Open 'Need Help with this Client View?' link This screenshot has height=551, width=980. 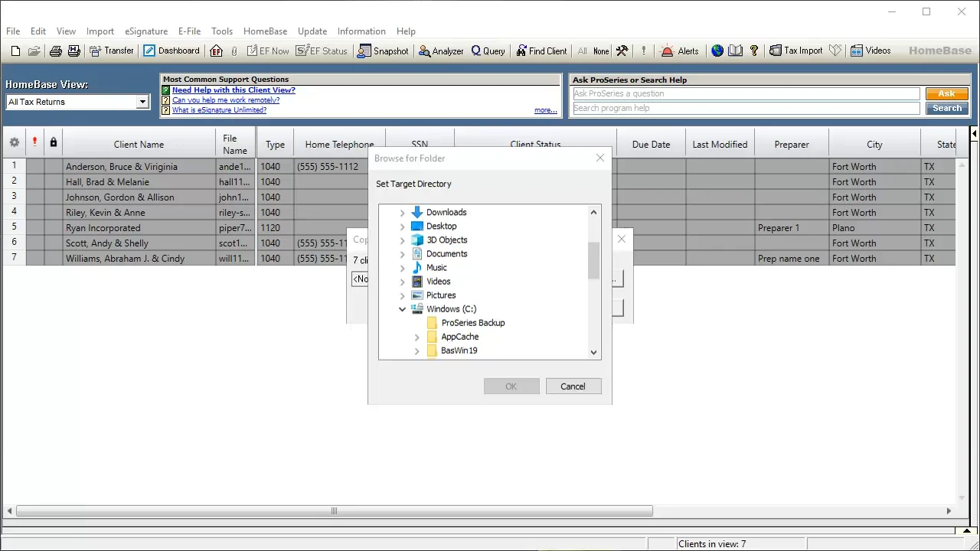[x=234, y=90]
